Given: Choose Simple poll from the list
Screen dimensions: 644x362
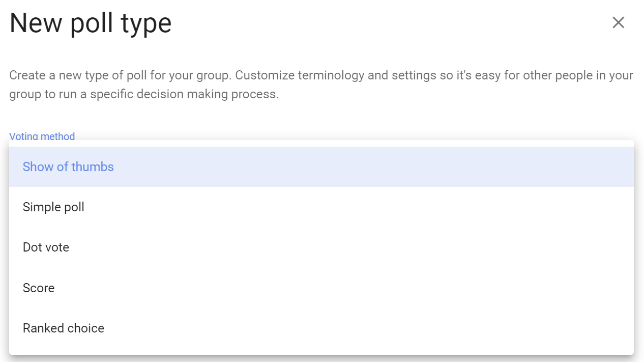Looking at the screenshot, I should (321, 207).
